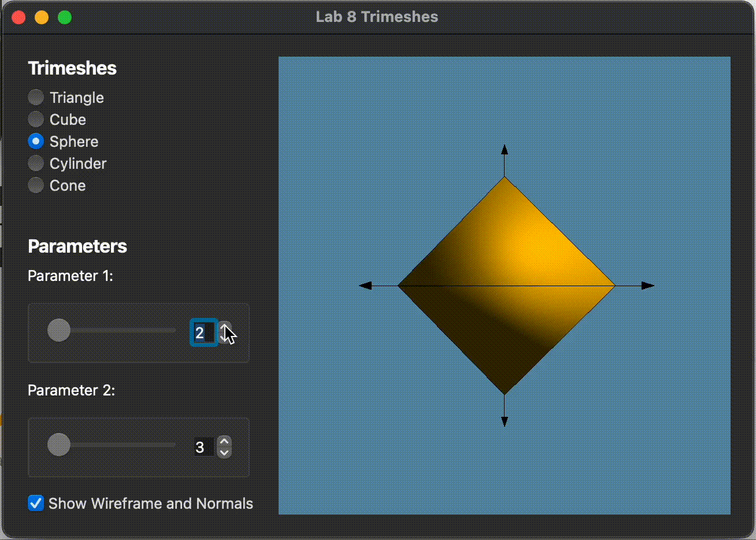Select the Triangle radio button
Viewport: 756px width, 540px height.
pos(36,97)
